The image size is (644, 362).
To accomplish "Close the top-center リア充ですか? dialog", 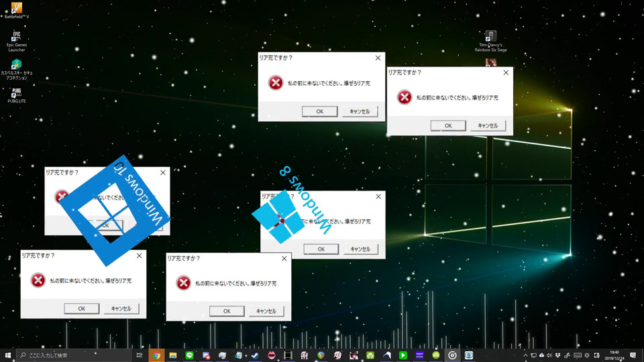I will point(378,58).
